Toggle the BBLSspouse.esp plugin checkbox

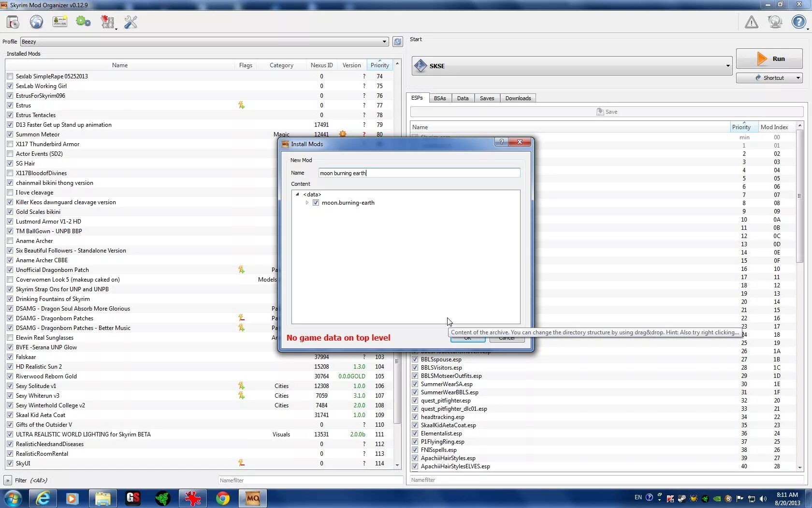click(415, 359)
